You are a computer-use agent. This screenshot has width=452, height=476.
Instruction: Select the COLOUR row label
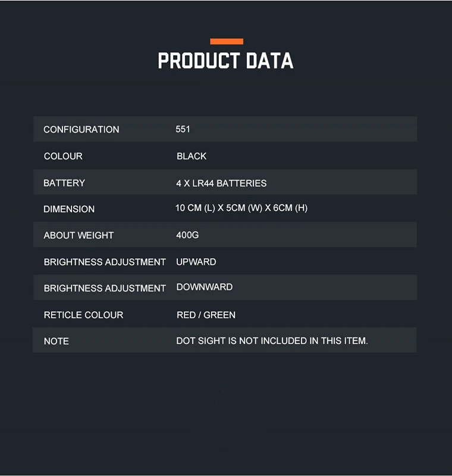point(63,156)
